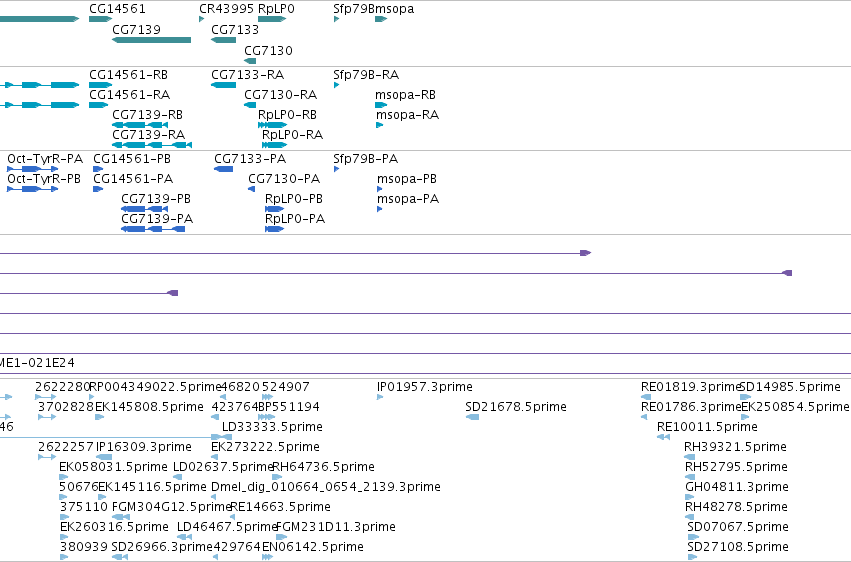Select the RpLP0-RA transcript label
The image size is (851, 562).
coord(293,135)
